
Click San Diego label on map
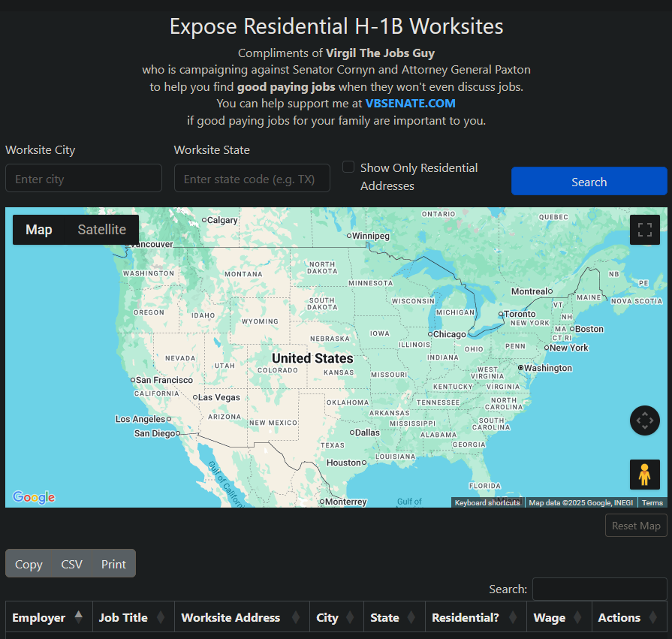(155, 433)
